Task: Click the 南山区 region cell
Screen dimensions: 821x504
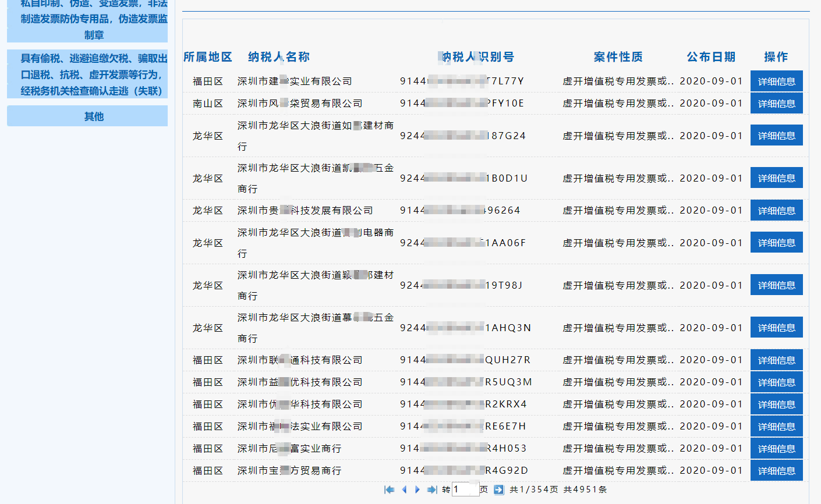Action: coord(208,104)
